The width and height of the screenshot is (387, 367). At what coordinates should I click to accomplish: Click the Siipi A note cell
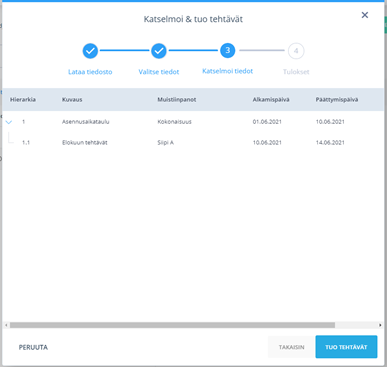point(165,142)
